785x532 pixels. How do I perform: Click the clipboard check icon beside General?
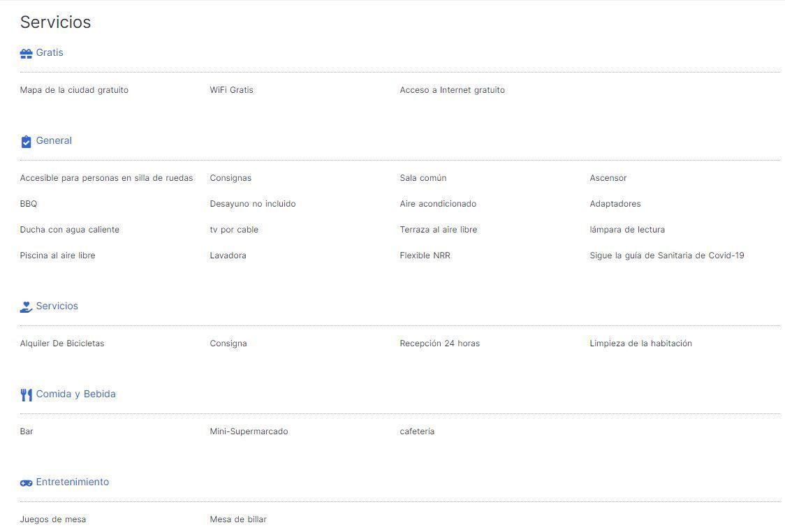[x=26, y=142]
